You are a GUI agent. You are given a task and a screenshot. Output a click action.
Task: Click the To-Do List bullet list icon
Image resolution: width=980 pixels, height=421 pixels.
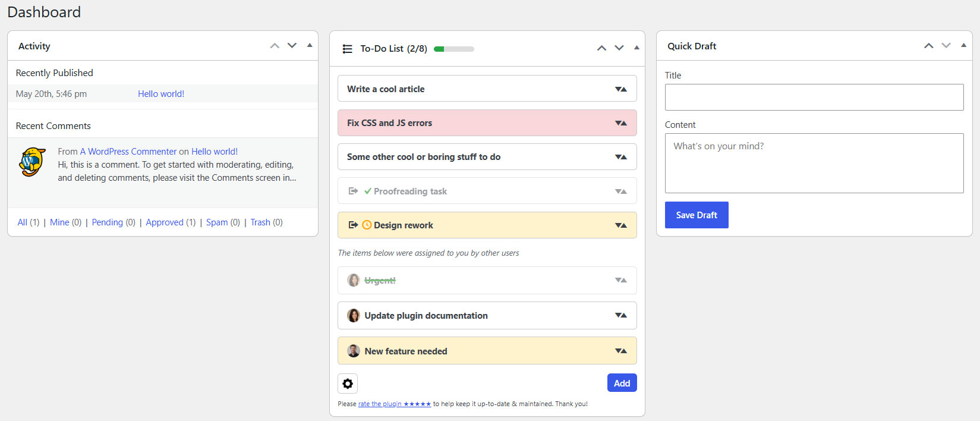point(348,49)
